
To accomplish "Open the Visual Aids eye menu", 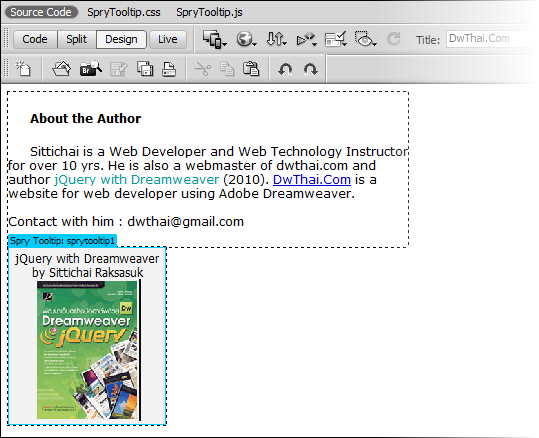I will point(365,40).
